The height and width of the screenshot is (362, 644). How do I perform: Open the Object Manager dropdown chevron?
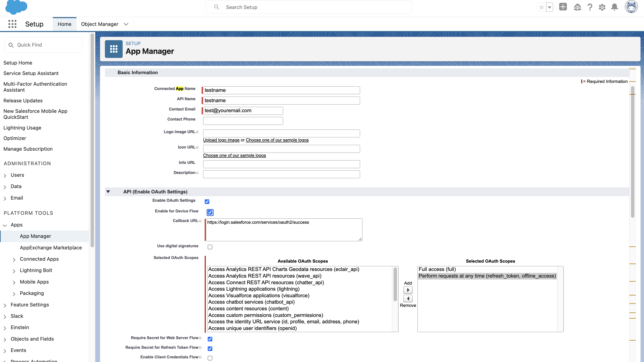pos(126,24)
